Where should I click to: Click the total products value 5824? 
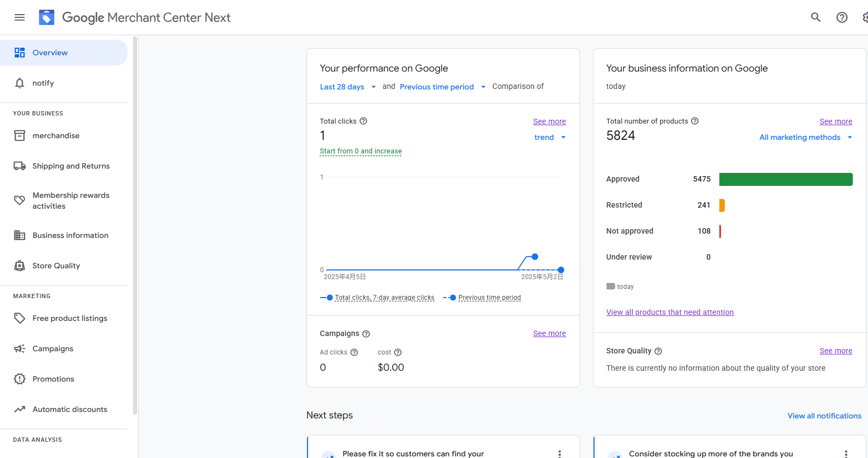[620, 136]
